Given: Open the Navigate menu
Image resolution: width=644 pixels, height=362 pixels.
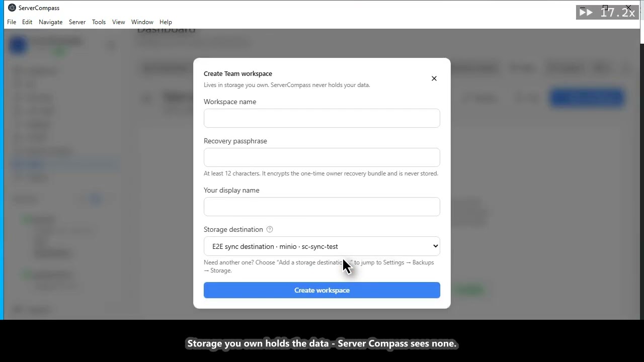Looking at the screenshot, I should pos(51,22).
